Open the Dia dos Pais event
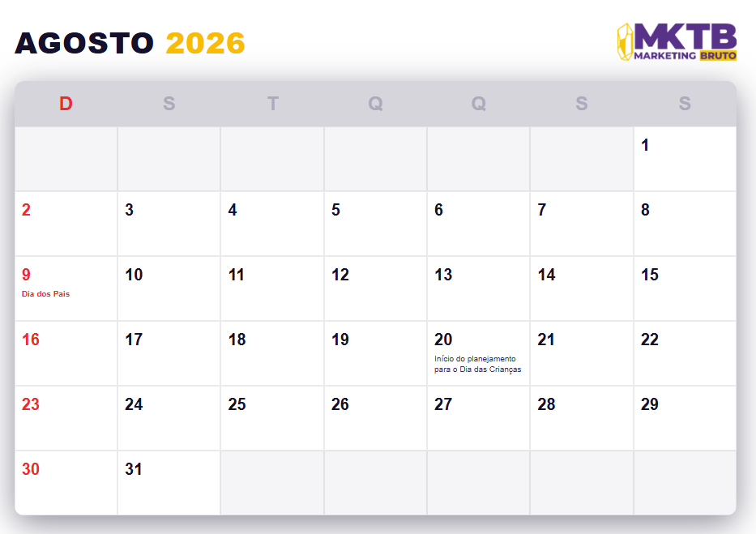The height and width of the screenshot is (534, 756). [x=45, y=294]
